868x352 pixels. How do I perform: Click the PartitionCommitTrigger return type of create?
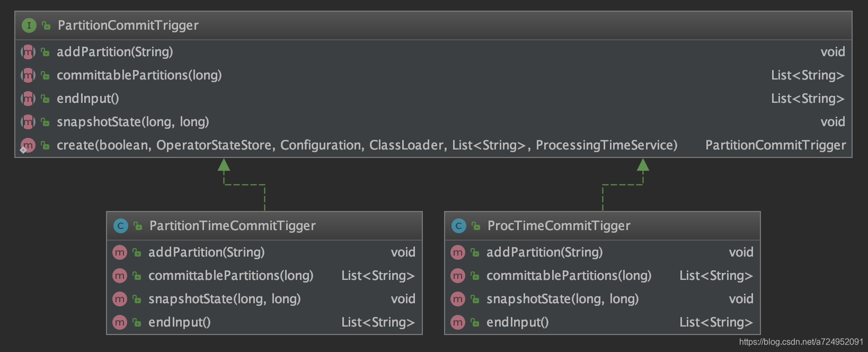[x=775, y=145]
